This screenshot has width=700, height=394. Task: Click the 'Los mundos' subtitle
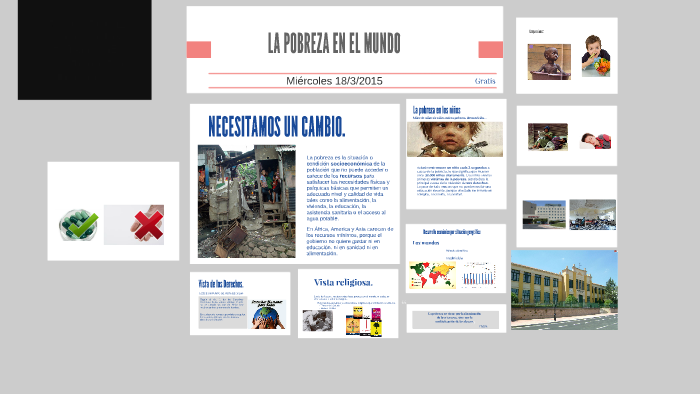click(x=425, y=243)
